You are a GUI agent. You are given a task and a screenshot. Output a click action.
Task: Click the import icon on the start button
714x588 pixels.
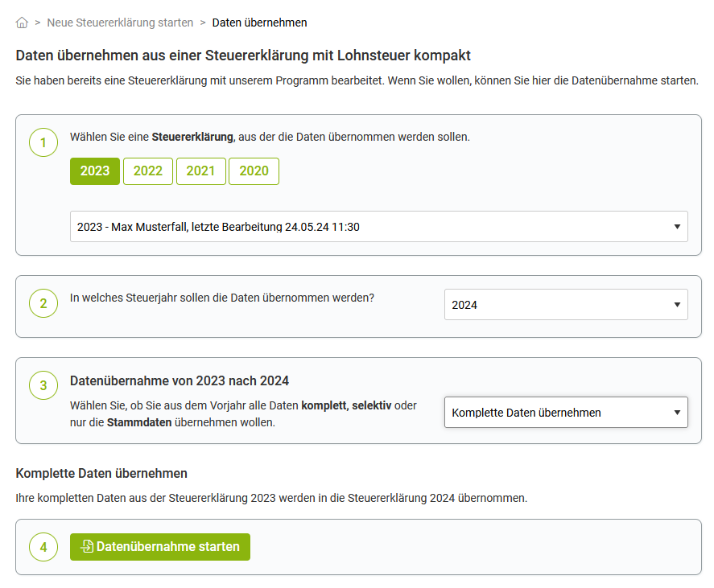click(87, 547)
